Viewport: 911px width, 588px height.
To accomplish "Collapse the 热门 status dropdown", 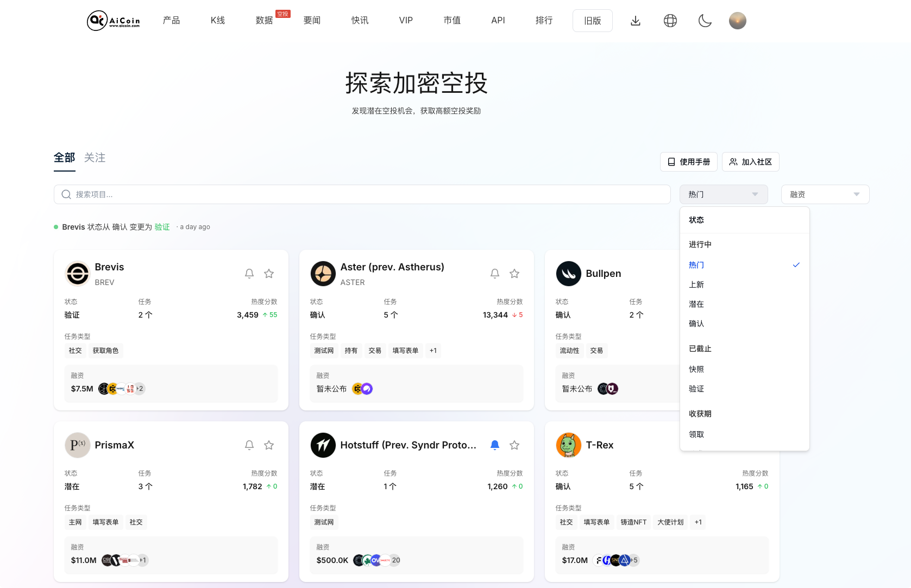I will point(723,194).
